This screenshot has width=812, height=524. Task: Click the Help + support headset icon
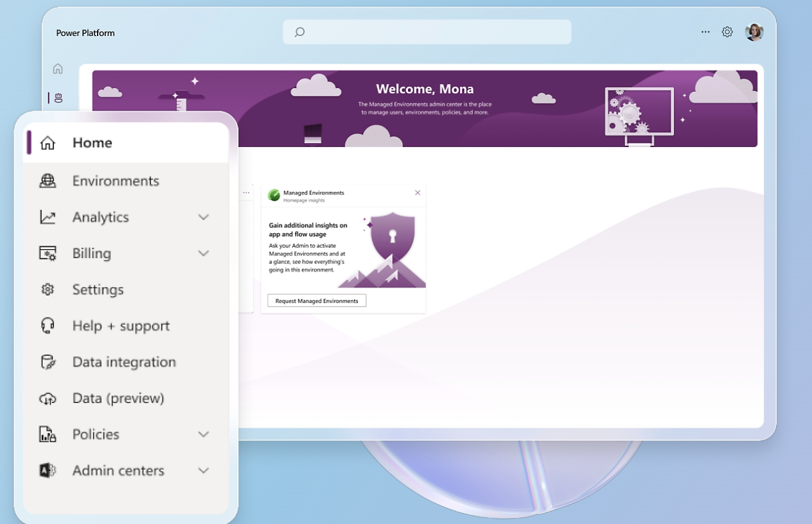48,326
